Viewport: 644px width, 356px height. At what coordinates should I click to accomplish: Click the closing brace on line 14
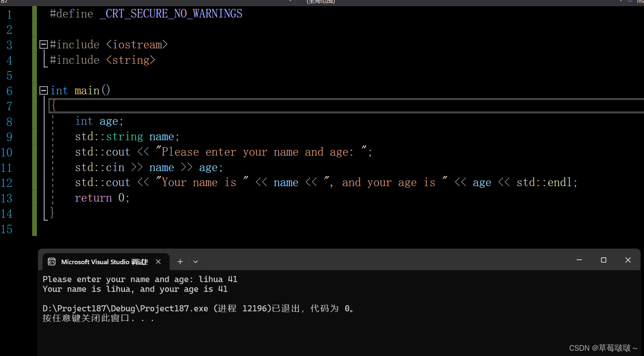[x=52, y=213]
